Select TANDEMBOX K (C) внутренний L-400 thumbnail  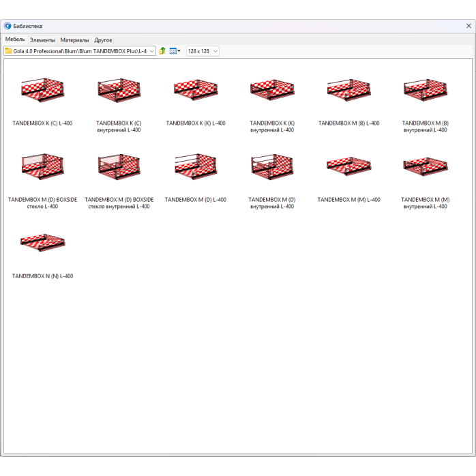pyautogui.click(x=119, y=90)
